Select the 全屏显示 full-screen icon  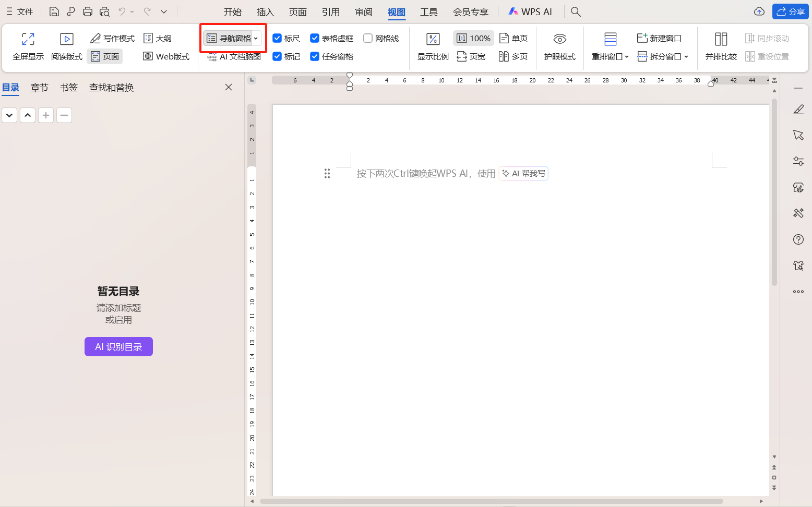pyautogui.click(x=28, y=39)
